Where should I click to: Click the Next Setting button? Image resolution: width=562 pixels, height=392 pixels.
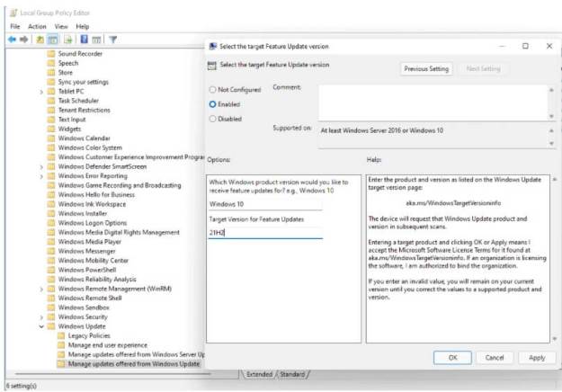[x=483, y=69]
